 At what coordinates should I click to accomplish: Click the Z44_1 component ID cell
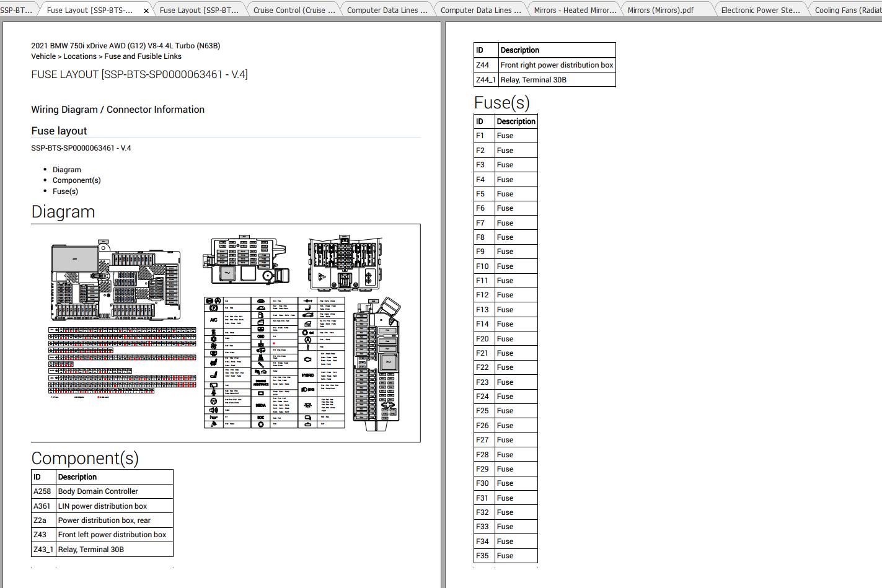486,80
